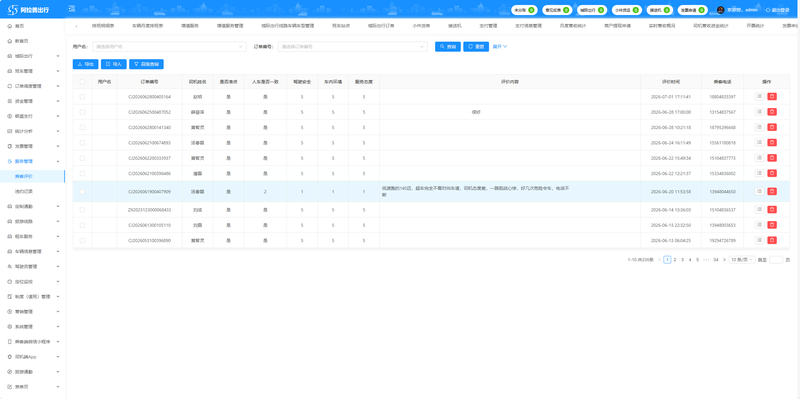Click the 未分配 badge in header
The image size is (800, 399).
[x=523, y=10]
